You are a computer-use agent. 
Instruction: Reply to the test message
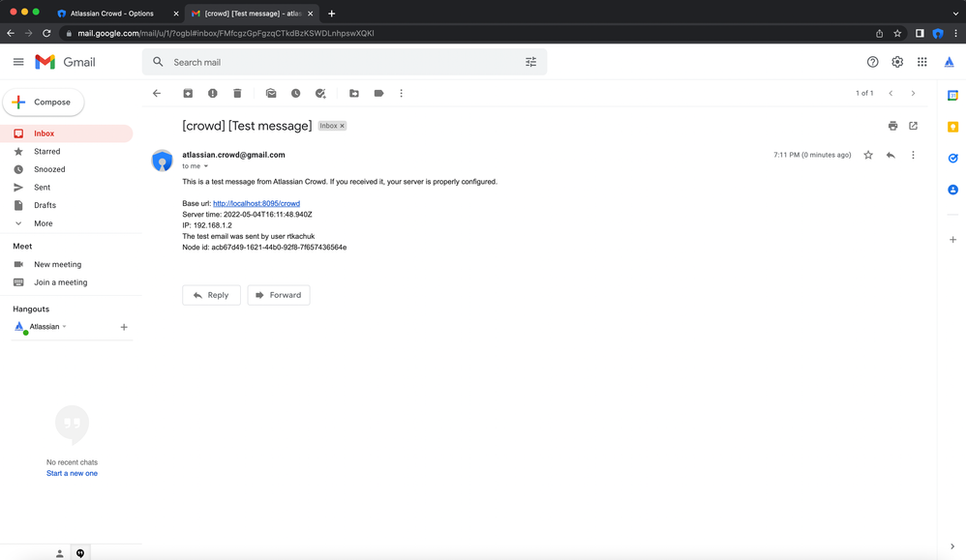(x=211, y=295)
